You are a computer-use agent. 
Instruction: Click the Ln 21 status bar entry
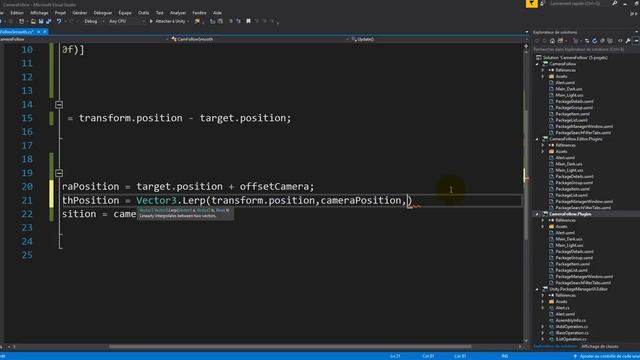[x=395, y=356]
